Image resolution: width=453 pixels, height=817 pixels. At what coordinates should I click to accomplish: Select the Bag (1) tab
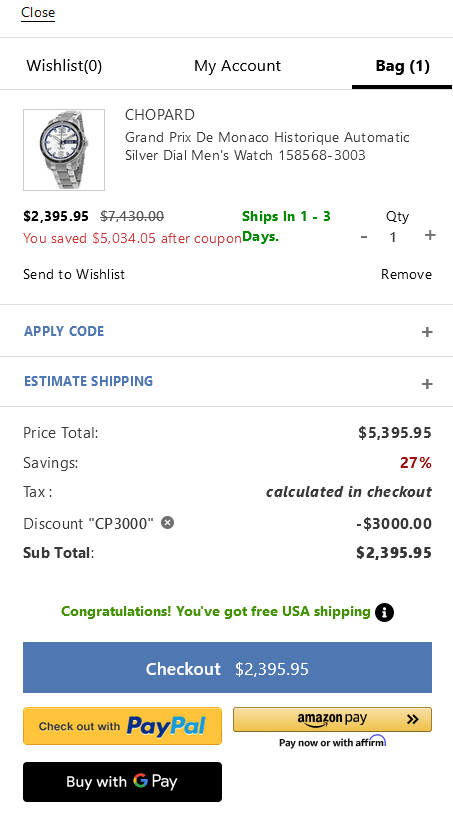coord(402,66)
